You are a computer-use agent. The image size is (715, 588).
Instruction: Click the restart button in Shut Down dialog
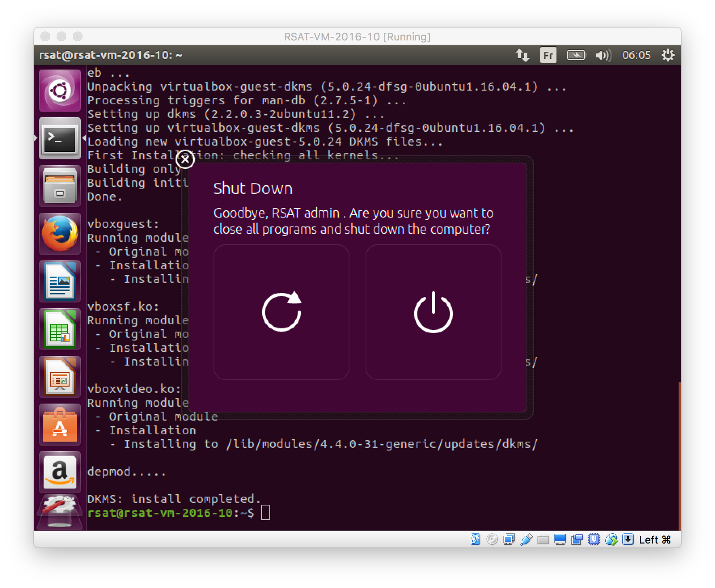point(281,312)
